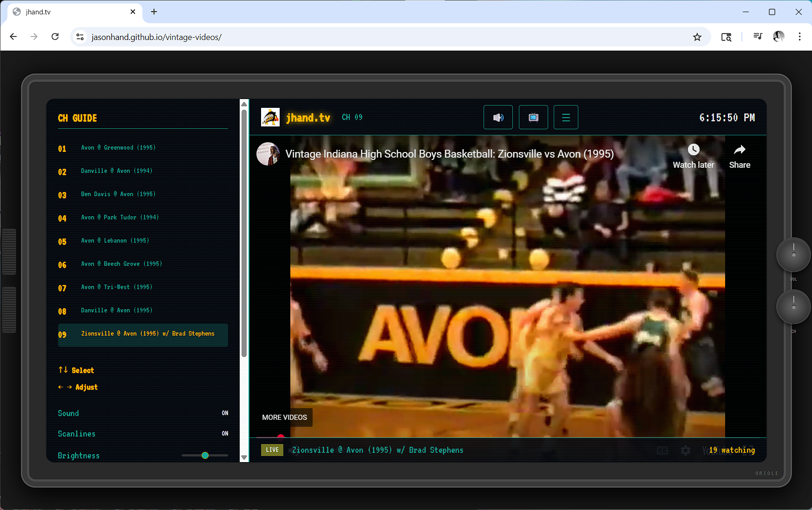The height and width of the screenshot is (510, 812).
Task: Click the jhand.tv logo image
Action: 270,118
